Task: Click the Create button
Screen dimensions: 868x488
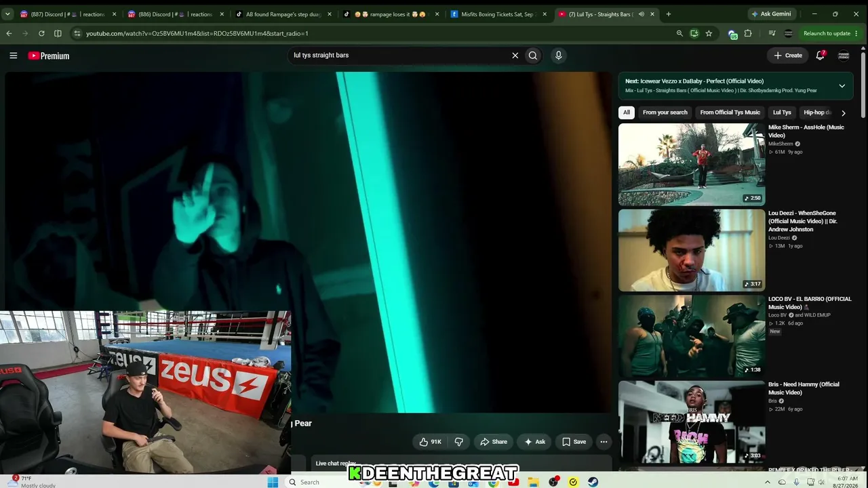Action: (788, 56)
